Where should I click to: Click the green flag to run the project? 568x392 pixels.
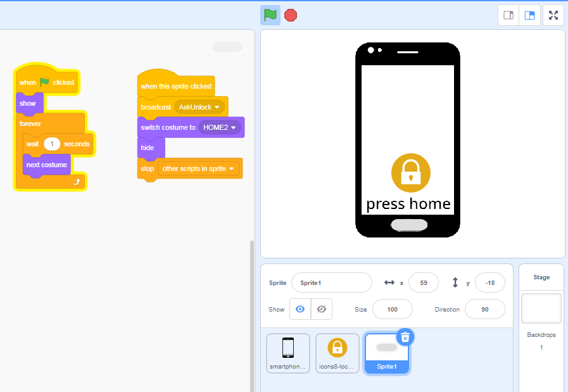click(x=270, y=15)
